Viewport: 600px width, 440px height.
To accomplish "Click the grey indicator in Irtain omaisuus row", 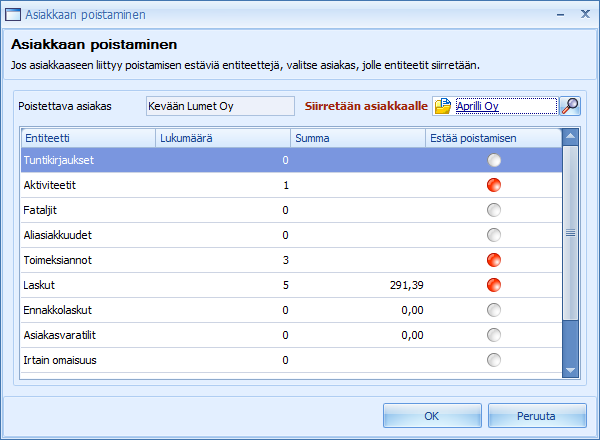I will coord(494,360).
